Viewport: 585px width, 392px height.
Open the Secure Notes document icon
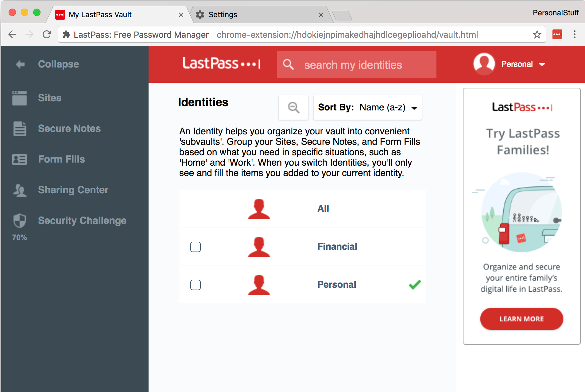20,129
